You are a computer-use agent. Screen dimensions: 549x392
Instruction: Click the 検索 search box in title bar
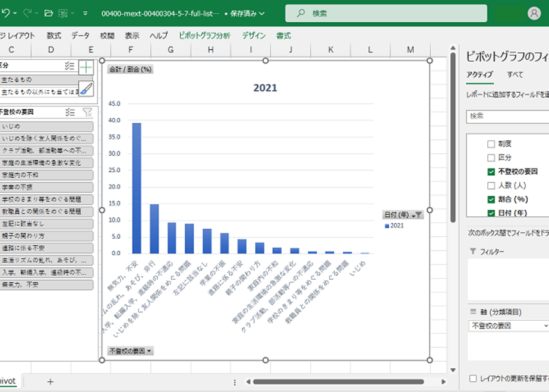(x=386, y=13)
